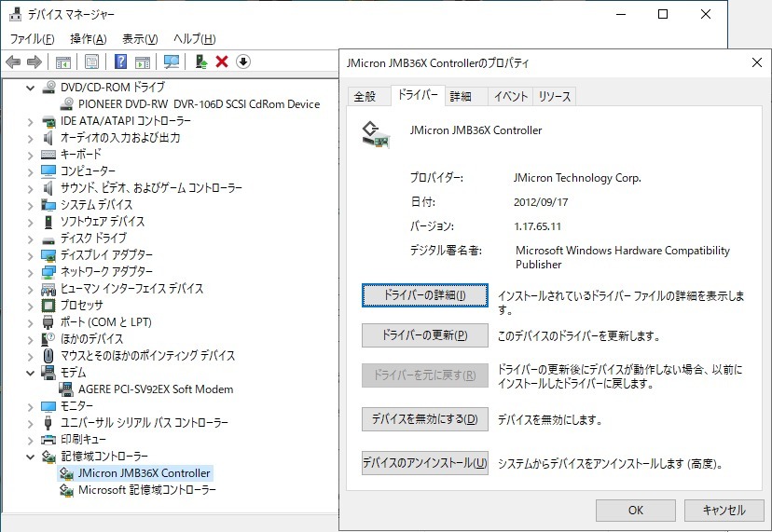The height and width of the screenshot is (532, 772).
Task: Collapse the 記憶域コントローラー node
Action: [31, 457]
